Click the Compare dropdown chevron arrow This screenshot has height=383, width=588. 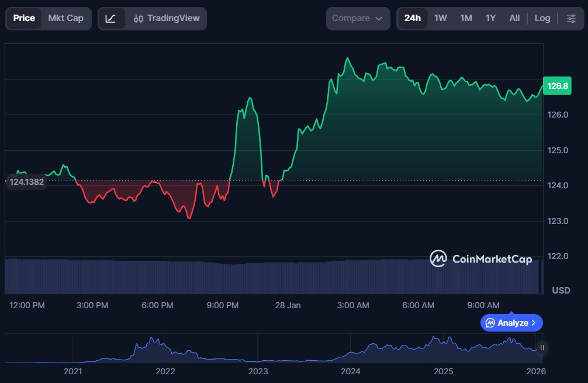click(379, 19)
